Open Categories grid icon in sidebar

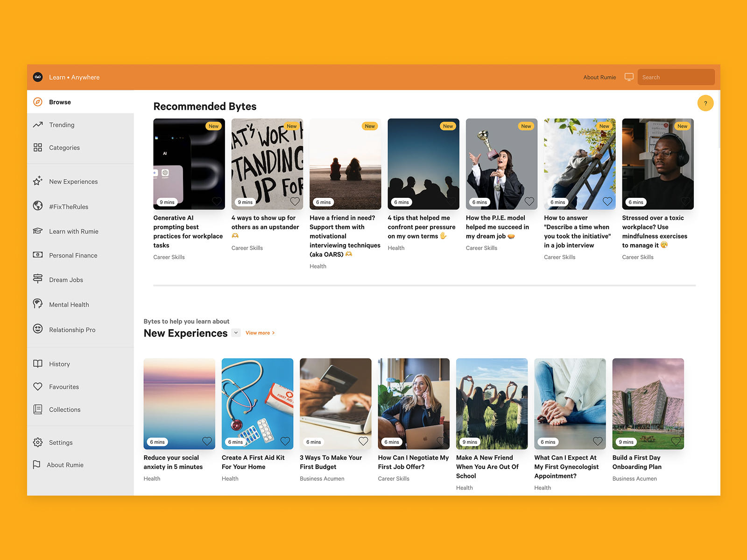[x=38, y=147]
